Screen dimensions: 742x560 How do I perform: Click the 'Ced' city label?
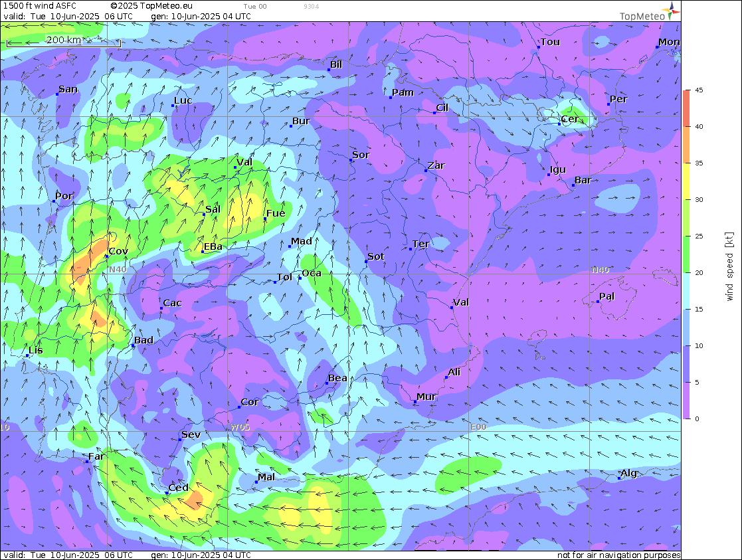(x=179, y=488)
